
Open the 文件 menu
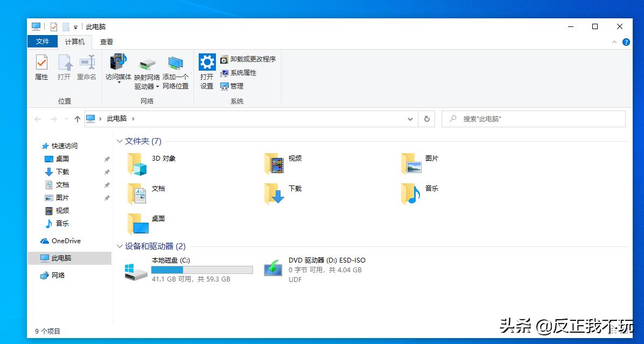click(43, 42)
